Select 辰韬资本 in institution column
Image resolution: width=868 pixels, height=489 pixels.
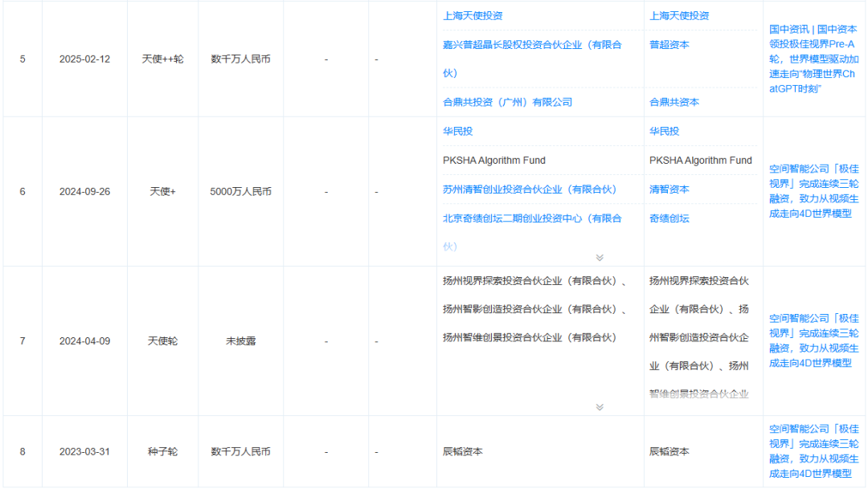669,452
